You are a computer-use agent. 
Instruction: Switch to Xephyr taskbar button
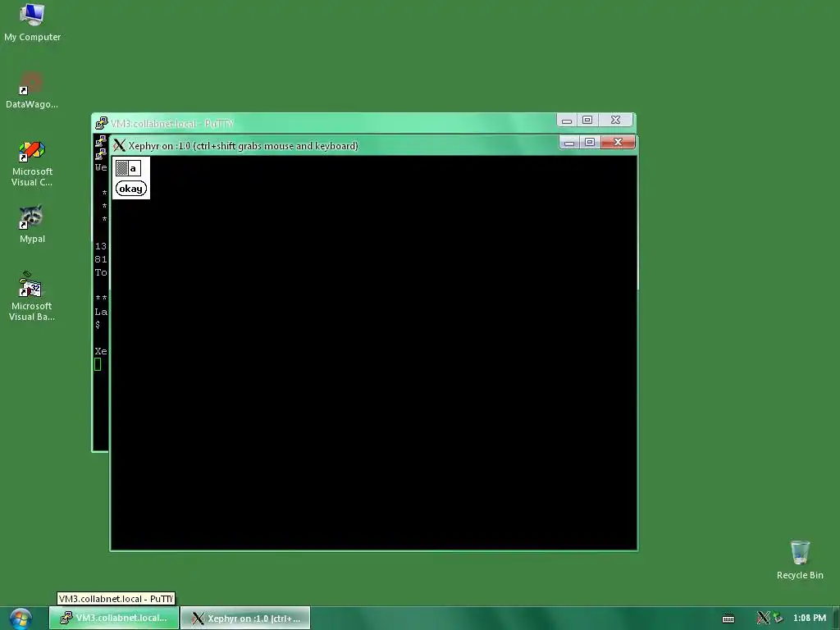click(245, 618)
